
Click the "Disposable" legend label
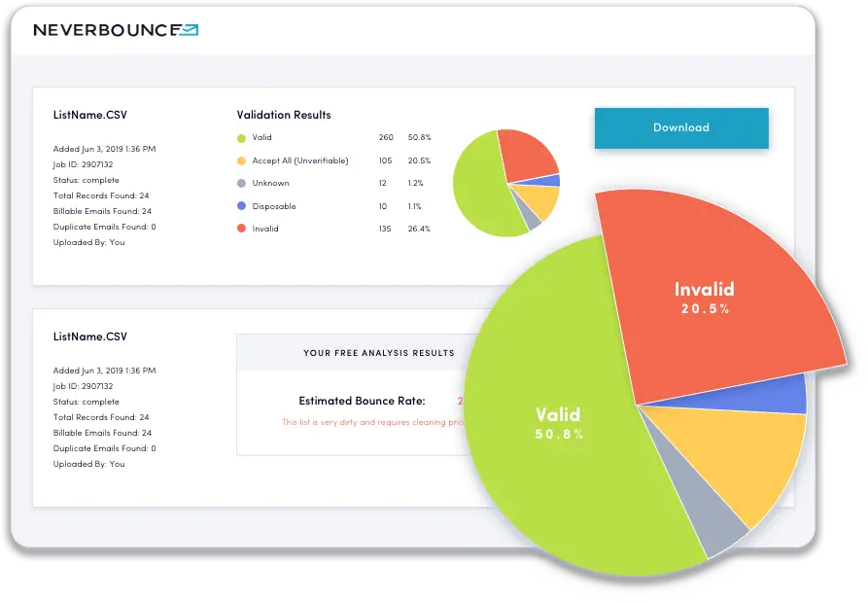[274, 206]
